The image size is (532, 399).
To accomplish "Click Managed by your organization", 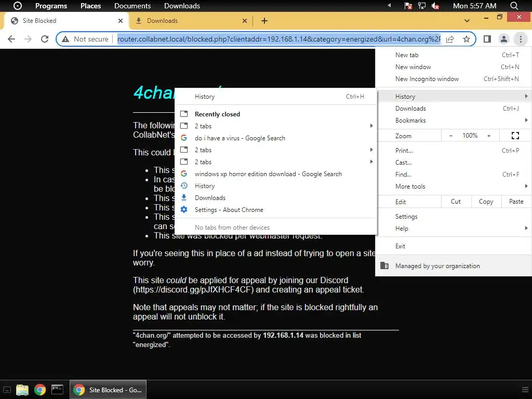I will point(453,266).
